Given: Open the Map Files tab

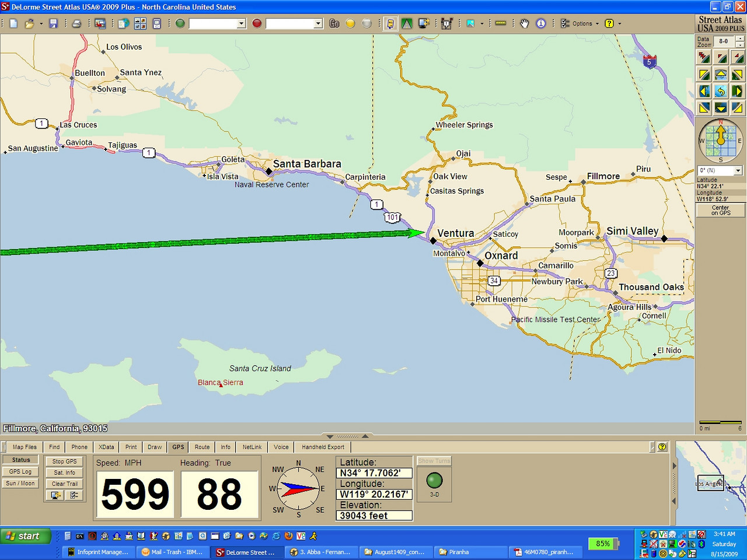Looking at the screenshot, I should click(x=25, y=447).
